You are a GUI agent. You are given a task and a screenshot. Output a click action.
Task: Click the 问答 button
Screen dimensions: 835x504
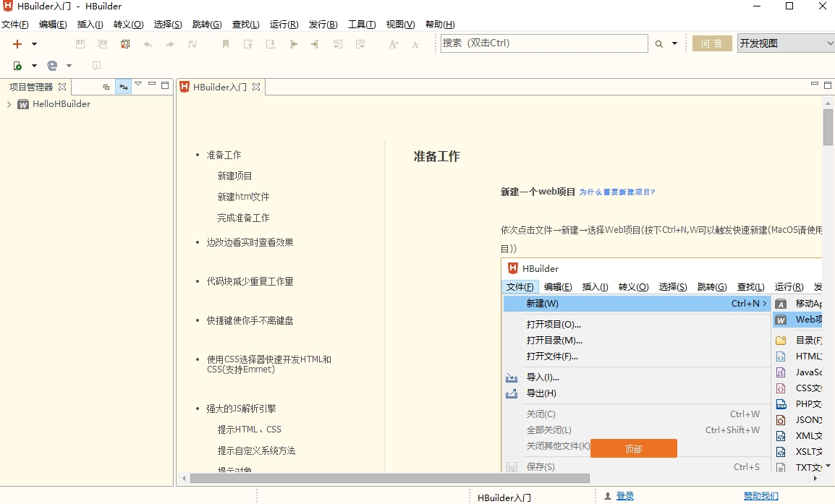coord(712,43)
